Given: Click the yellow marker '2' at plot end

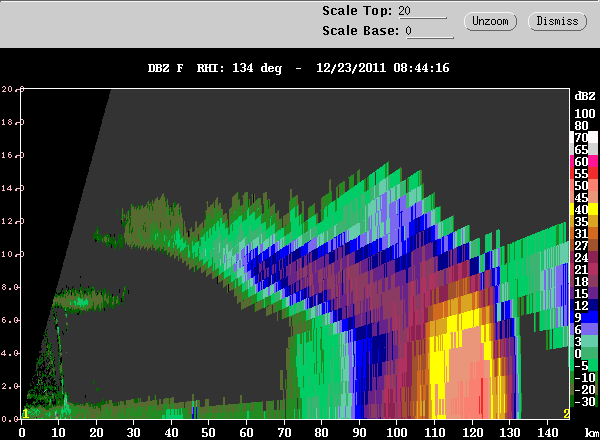Looking at the screenshot, I should tap(566, 414).
